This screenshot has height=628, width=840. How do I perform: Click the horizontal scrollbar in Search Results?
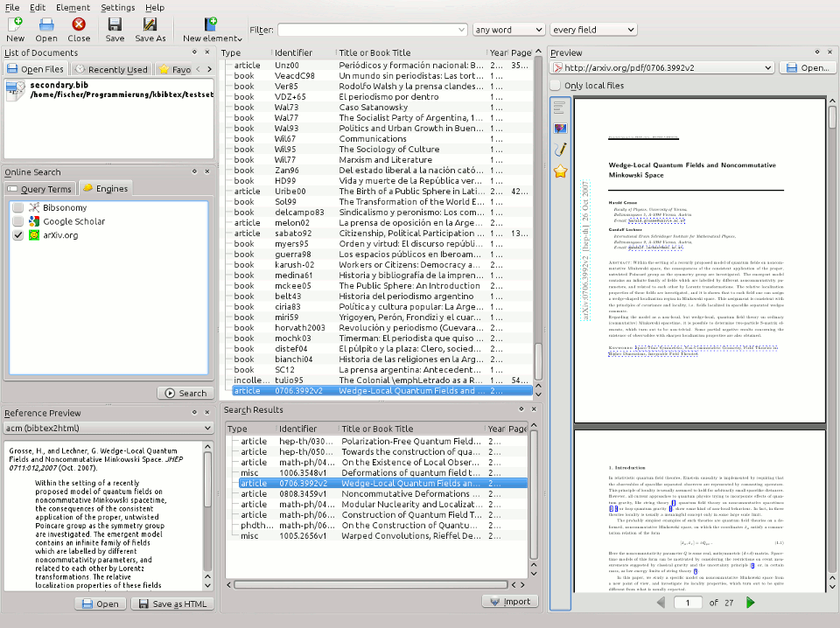pos(370,584)
